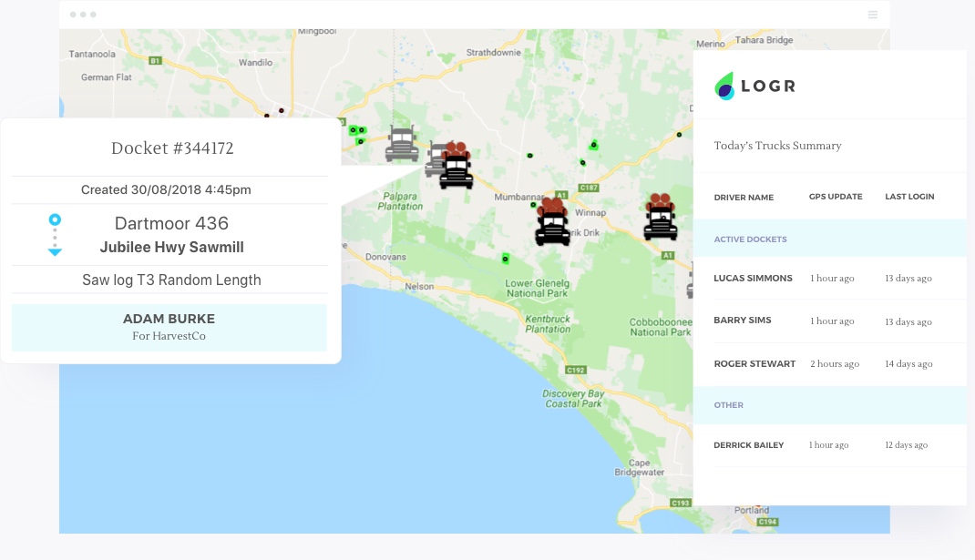Click Roger Stewart's 14 days ago login value
Viewport: 975px width, 560px height.
coord(908,363)
